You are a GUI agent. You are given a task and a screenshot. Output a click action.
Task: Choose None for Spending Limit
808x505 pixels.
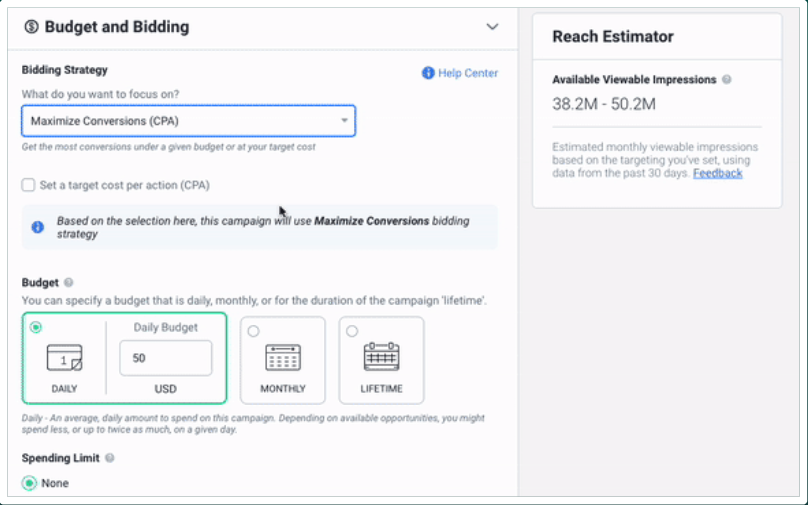(x=28, y=484)
